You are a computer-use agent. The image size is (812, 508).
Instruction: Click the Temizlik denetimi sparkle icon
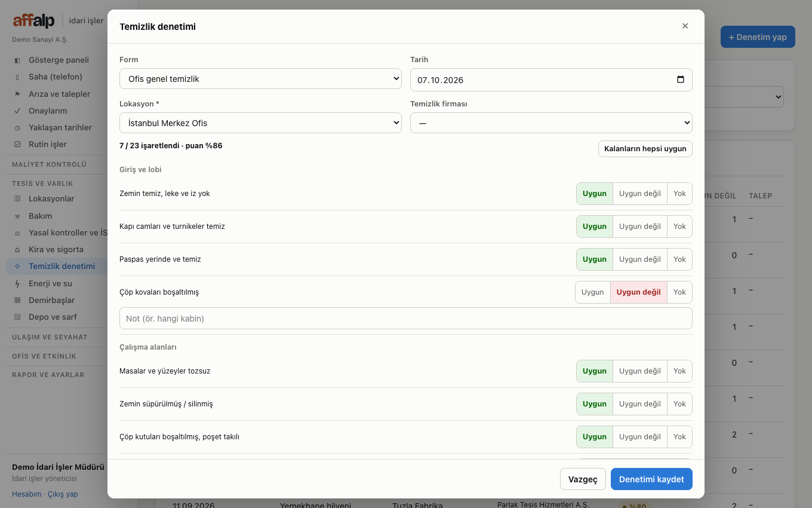[17, 267]
